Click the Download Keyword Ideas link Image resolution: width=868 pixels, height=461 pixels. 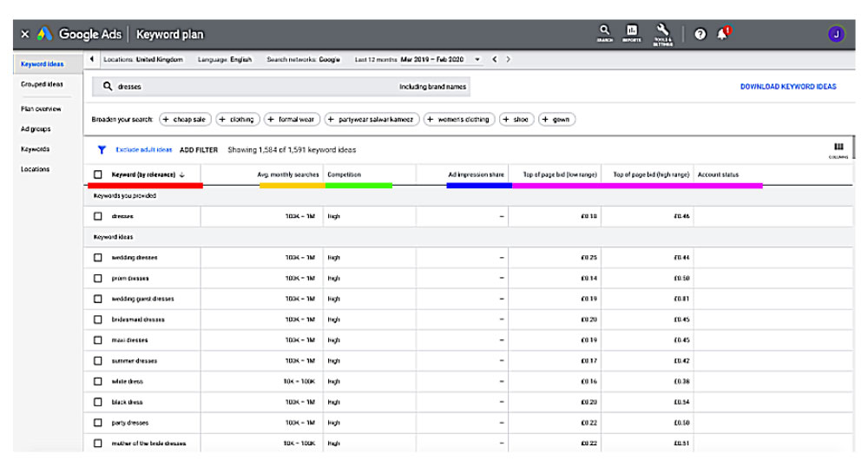(x=787, y=87)
